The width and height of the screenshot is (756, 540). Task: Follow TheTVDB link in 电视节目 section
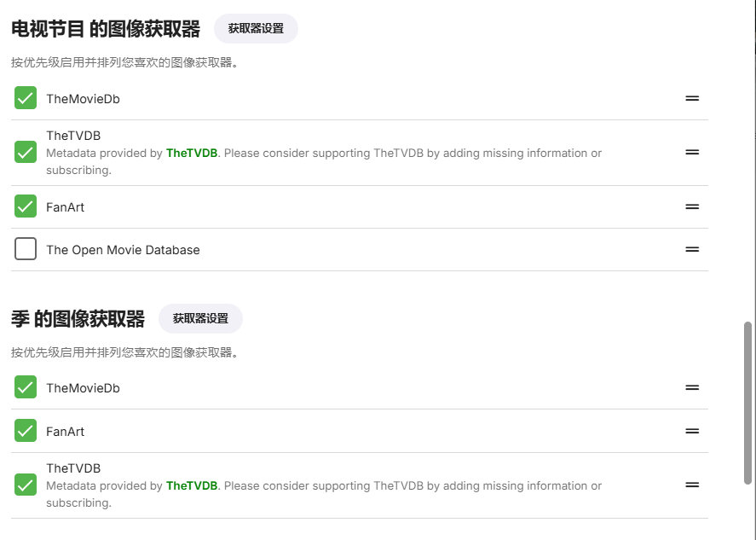[x=192, y=153]
